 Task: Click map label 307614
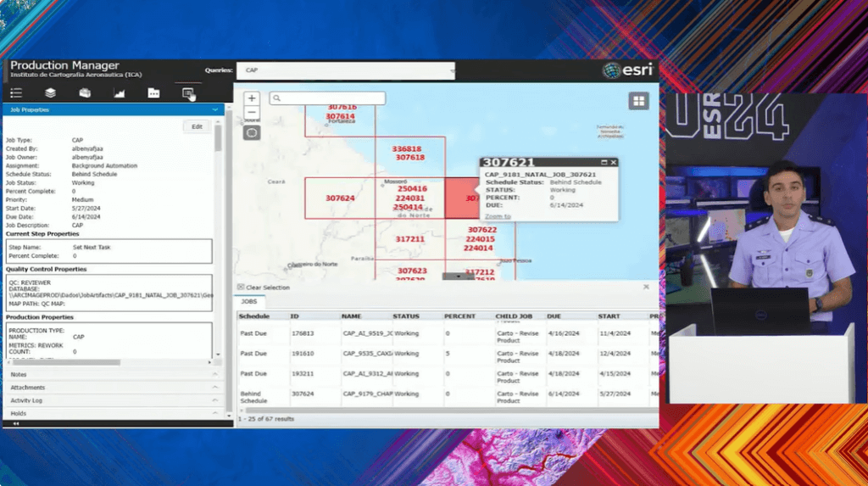tap(340, 116)
